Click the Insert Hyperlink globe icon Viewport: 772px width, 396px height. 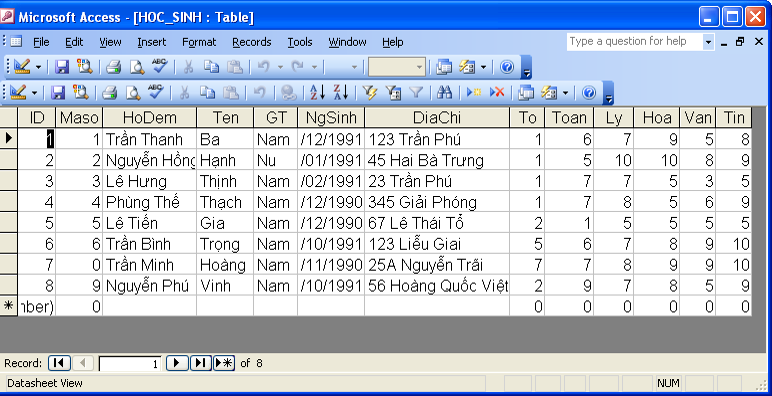(289, 92)
